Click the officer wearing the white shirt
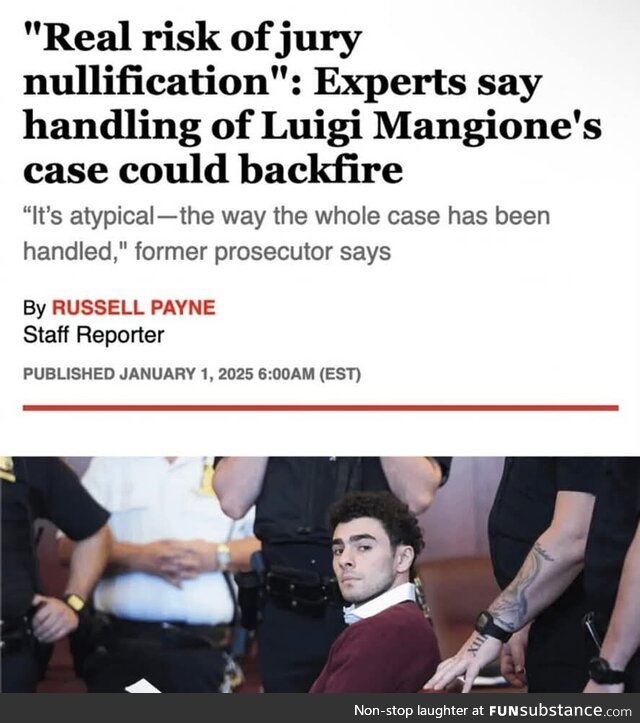The height and width of the screenshot is (723, 640). pyautogui.click(x=166, y=567)
